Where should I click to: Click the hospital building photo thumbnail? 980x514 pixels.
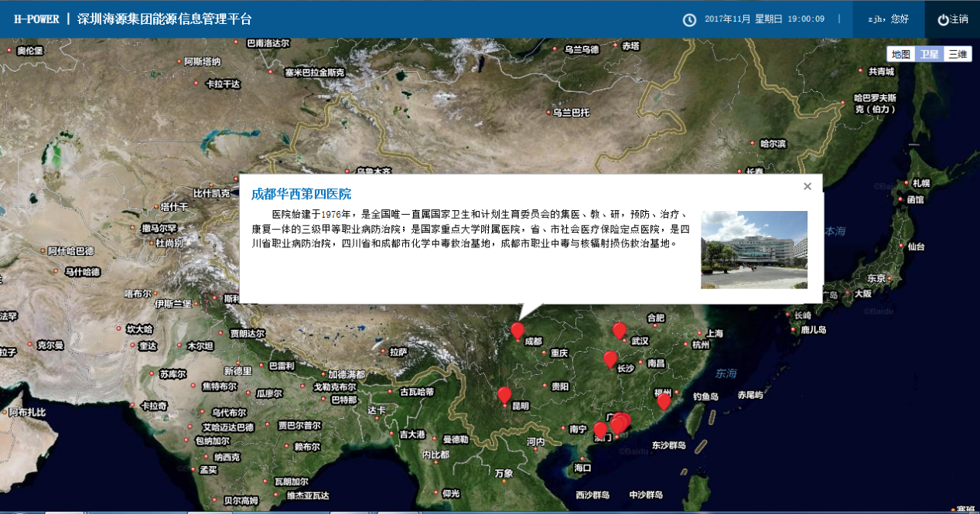tap(753, 250)
